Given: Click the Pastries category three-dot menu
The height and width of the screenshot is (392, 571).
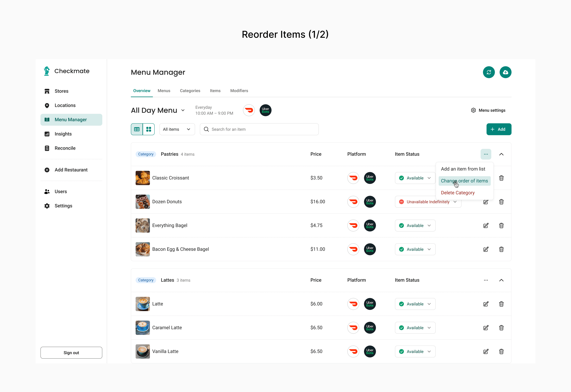Looking at the screenshot, I should tap(486, 154).
